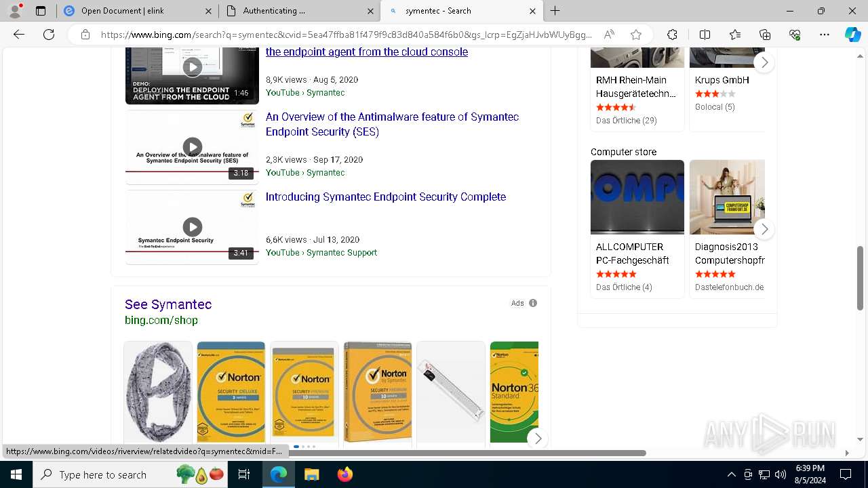Open RMH Rhein-Main Hausgerätetechnik listing
The image size is (868, 488).
636,87
